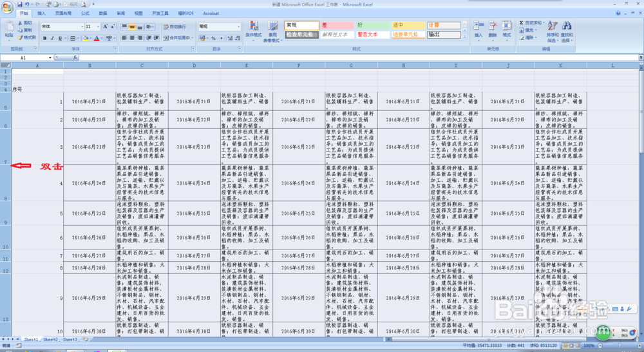Apply the 检查单元格 cell style
The width and height of the screenshot is (644, 352).
[x=301, y=35]
